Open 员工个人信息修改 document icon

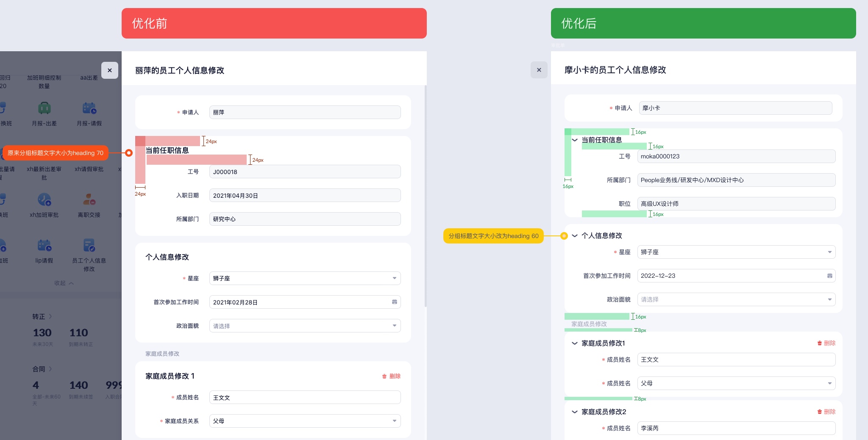89,245
